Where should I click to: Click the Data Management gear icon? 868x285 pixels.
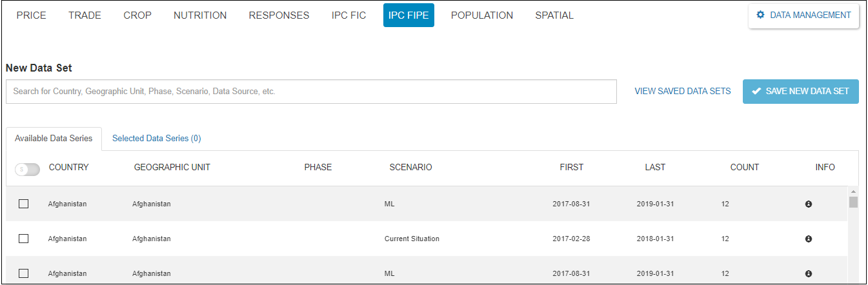pos(760,15)
